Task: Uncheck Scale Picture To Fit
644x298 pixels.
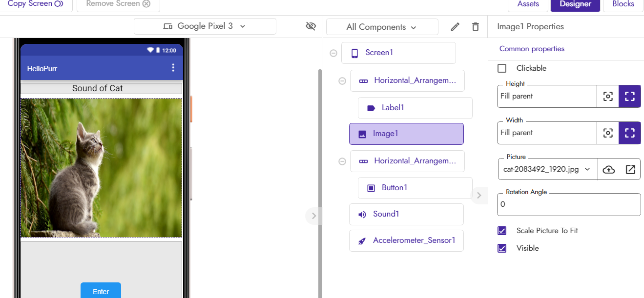Action: [502, 231]
